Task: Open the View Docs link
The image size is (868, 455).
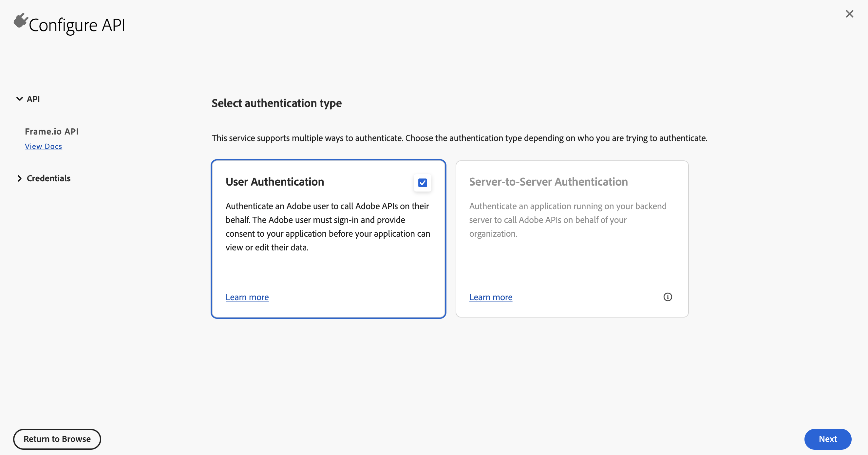Action: tap(44, 147)
